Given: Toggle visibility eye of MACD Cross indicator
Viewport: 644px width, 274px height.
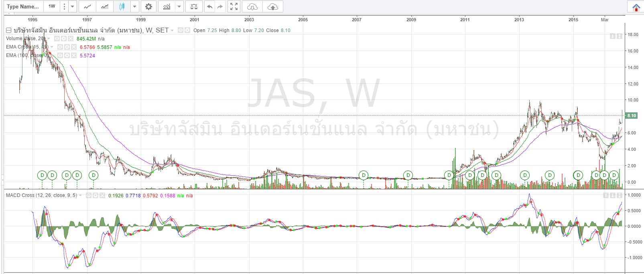Looking at the screenshot, I should 89,195.
